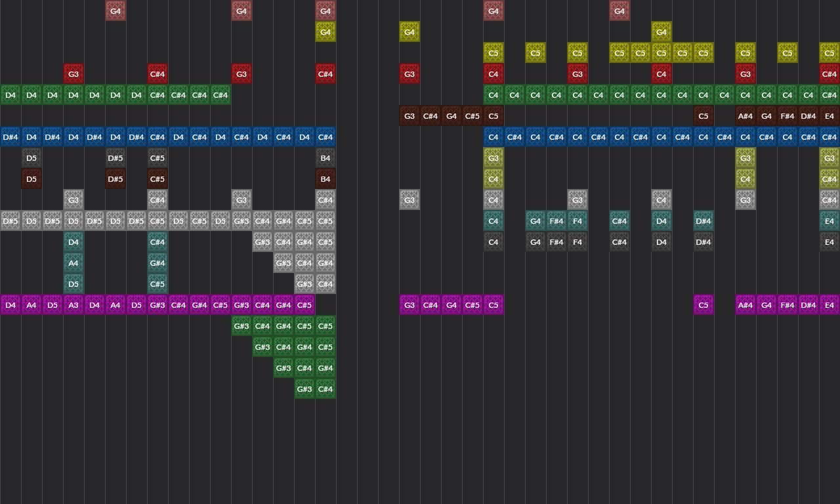Select the magenta D#4 note block
Screen dimensions: 840x504
[808, 305]
